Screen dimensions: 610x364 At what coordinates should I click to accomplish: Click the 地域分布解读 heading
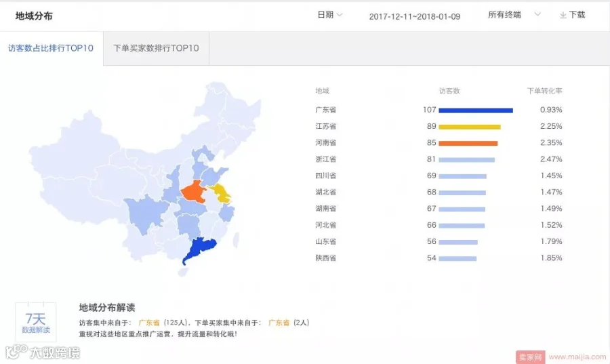107,308
